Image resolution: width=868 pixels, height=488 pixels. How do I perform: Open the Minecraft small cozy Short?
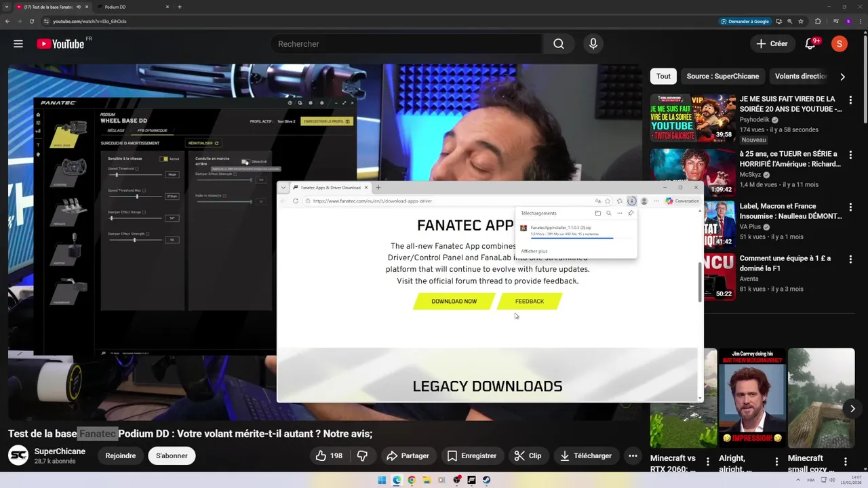821,399
